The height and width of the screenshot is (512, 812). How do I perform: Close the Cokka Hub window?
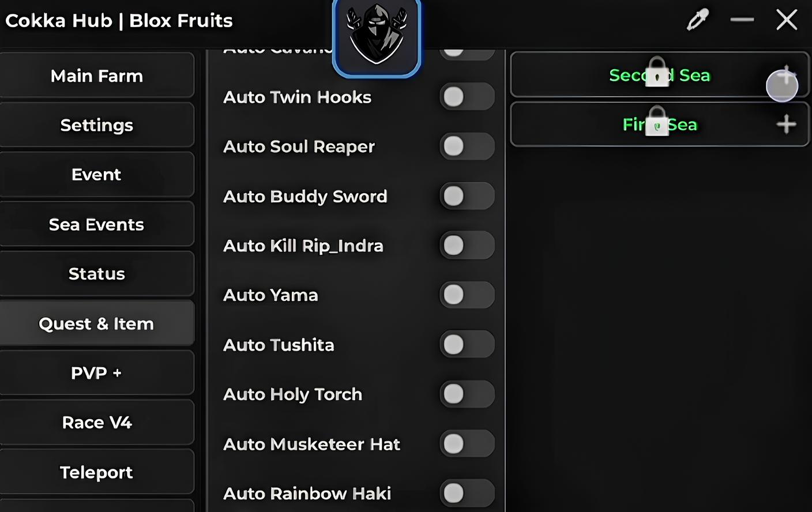787,20
